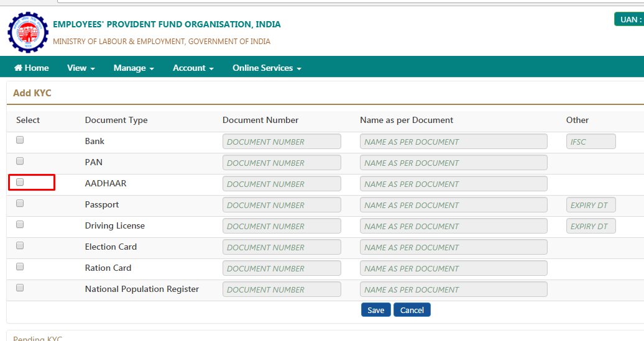Click the AADHAAR document number field
The height and width of the screenshot is (341, 644).
(x=282, y=184)
